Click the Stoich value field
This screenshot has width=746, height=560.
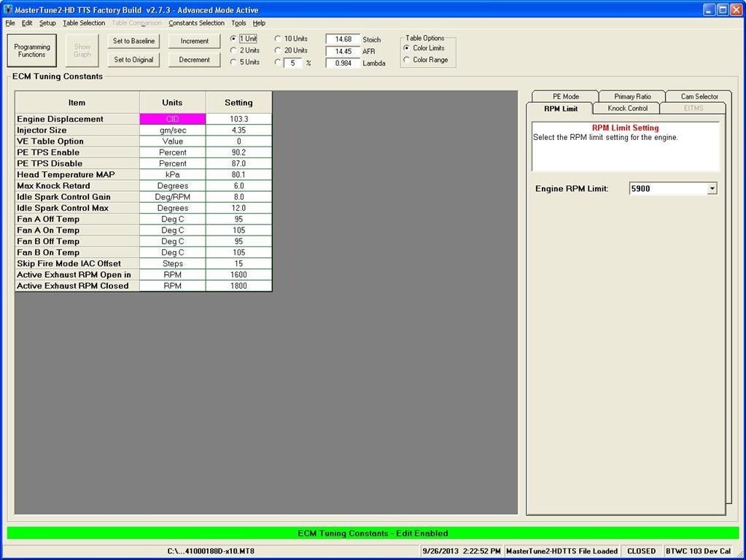tap(343, 39)
